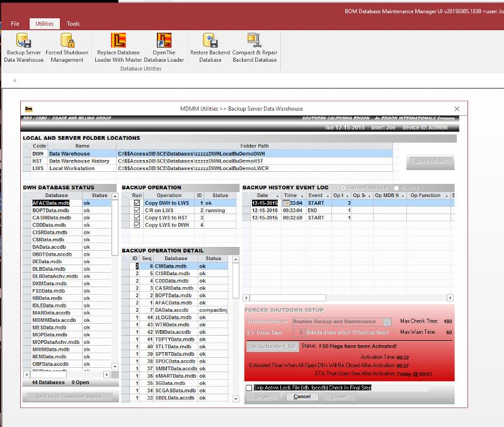The height and width of the screenshot is (427, 504).
Task: Click the Restore Backend Database icon
Action: (210, 42)
